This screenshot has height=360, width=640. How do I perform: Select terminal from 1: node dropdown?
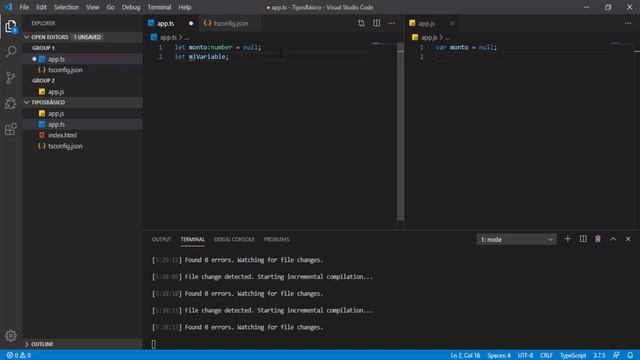point(516,239)
